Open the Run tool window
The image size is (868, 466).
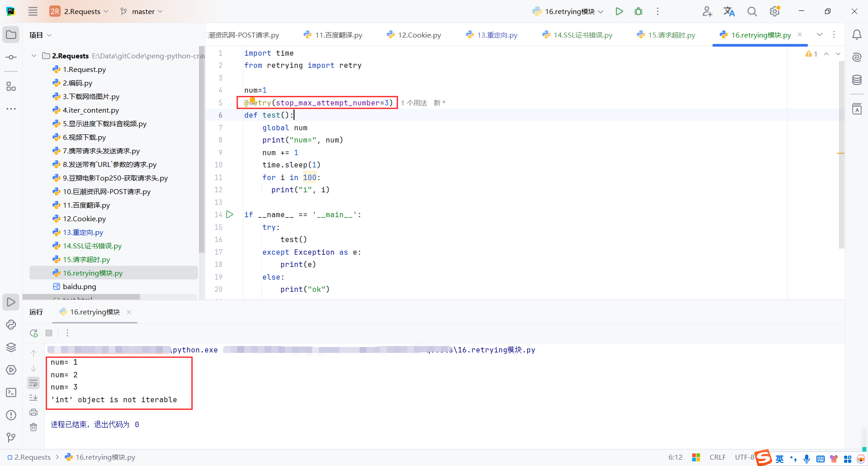[x=11, y=302]
